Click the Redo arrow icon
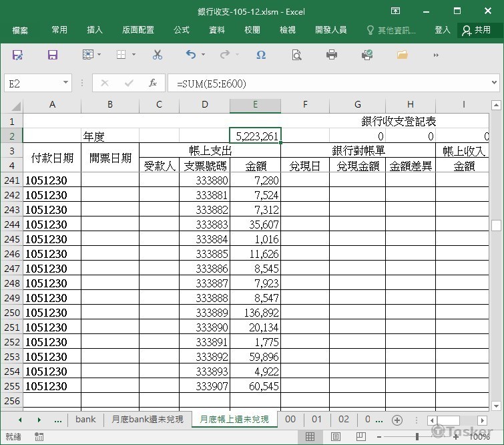Image resolution: width=504 pixels, height=445 pixels. click(x=225, y=55)
